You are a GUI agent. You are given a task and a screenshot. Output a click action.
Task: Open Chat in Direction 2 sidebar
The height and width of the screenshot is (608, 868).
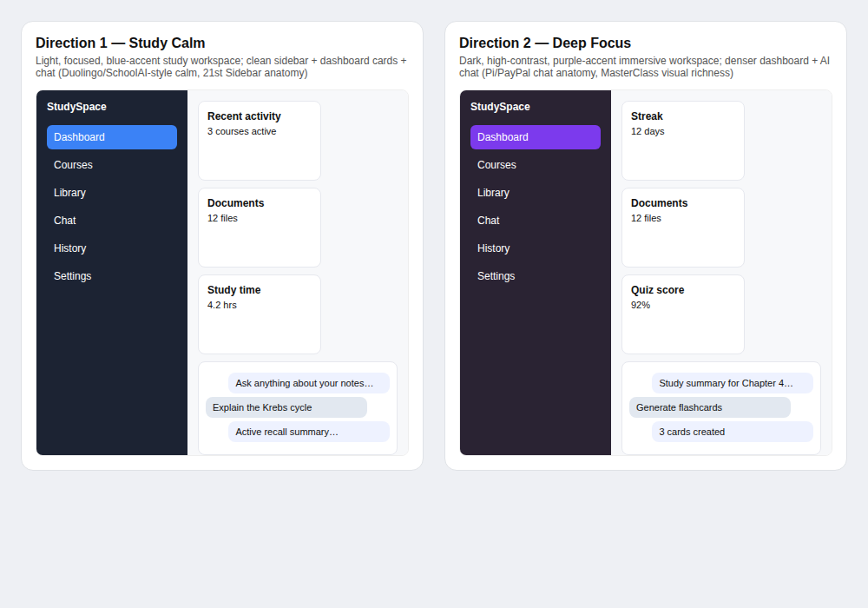click(536, 221)
